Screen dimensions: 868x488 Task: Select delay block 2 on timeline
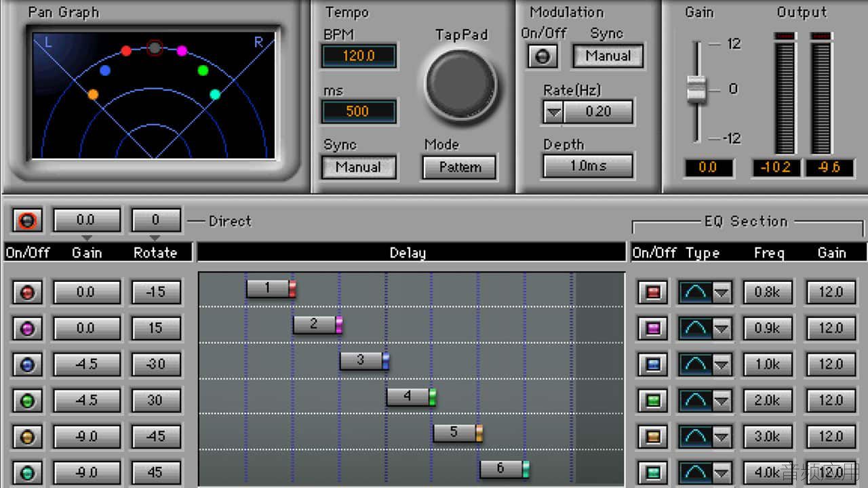tap(317, 325)
